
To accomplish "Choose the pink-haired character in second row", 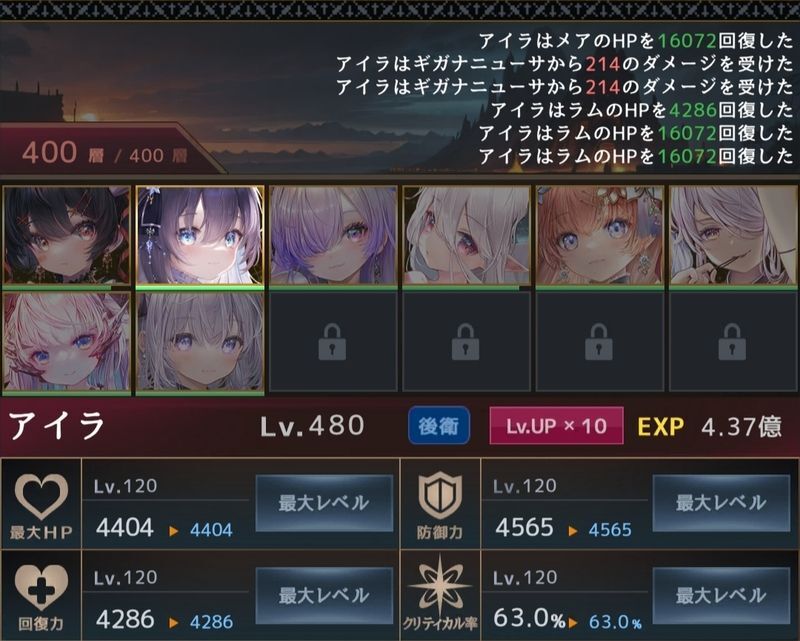I will click(67, 341).
